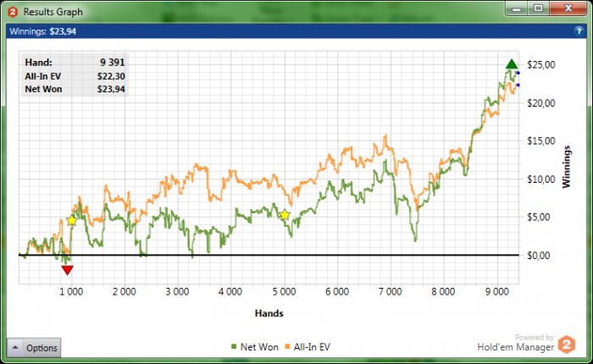
Task: Click the Net Won legend label
Action: point(259,347)
